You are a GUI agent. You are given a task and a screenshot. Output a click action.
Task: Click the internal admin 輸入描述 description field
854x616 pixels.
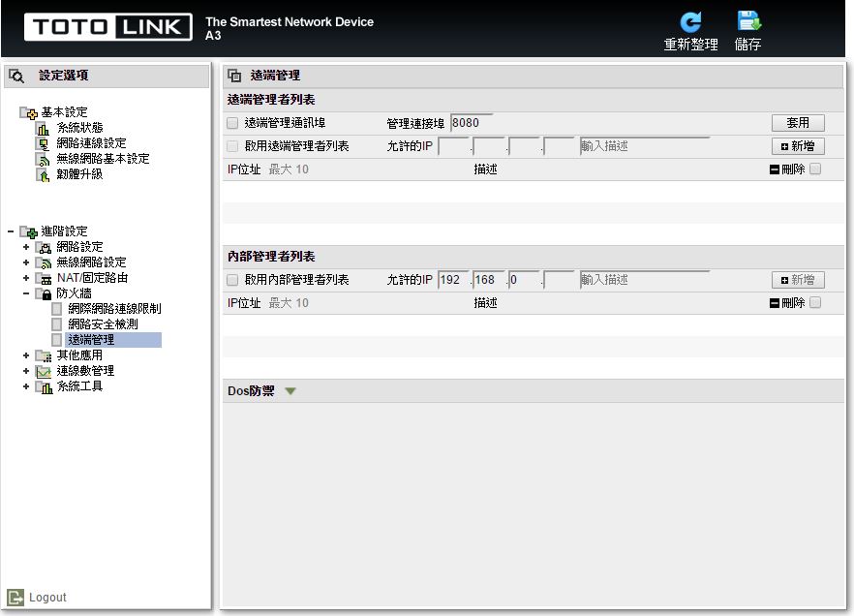[644, 280]
